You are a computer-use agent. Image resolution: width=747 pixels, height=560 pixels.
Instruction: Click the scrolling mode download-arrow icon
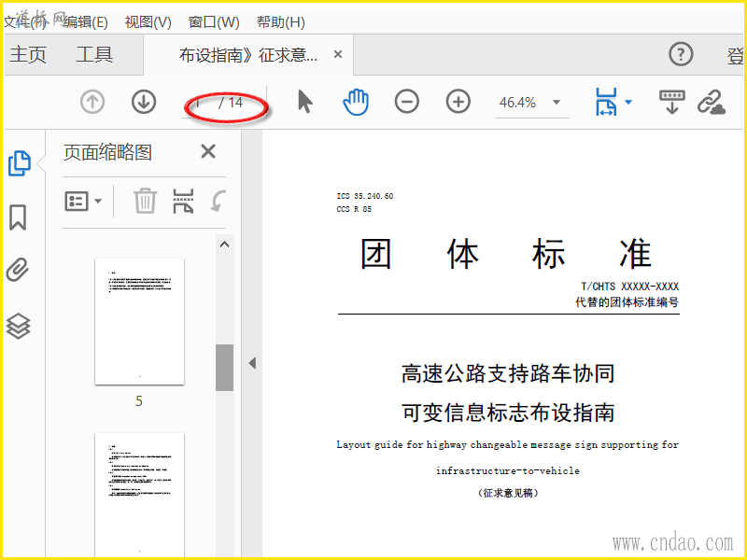(671, 102)
